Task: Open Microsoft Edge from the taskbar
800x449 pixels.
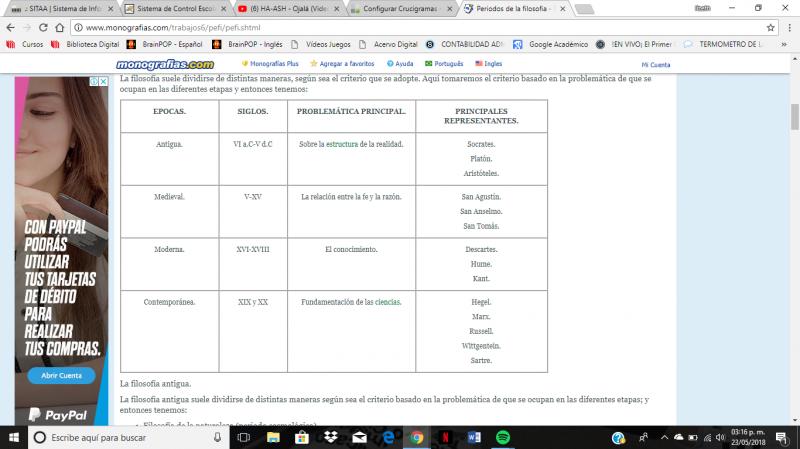Action: click(x=388, y=438)
